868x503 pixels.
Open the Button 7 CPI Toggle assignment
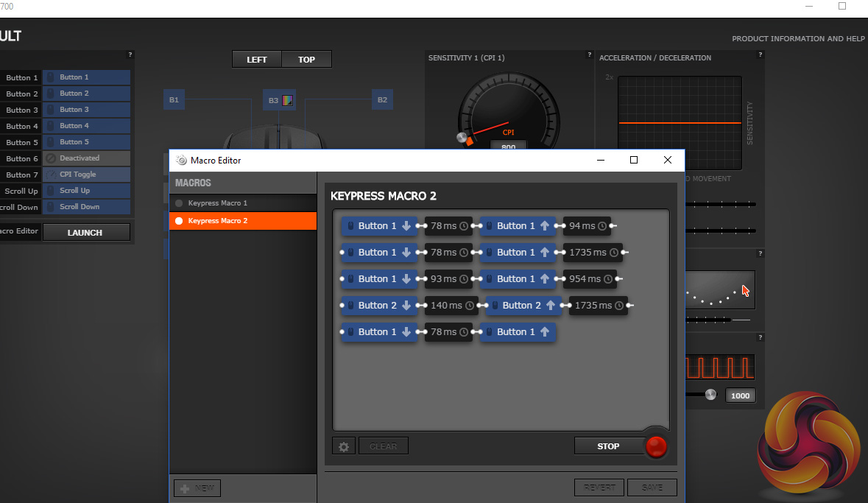point(86,175)
